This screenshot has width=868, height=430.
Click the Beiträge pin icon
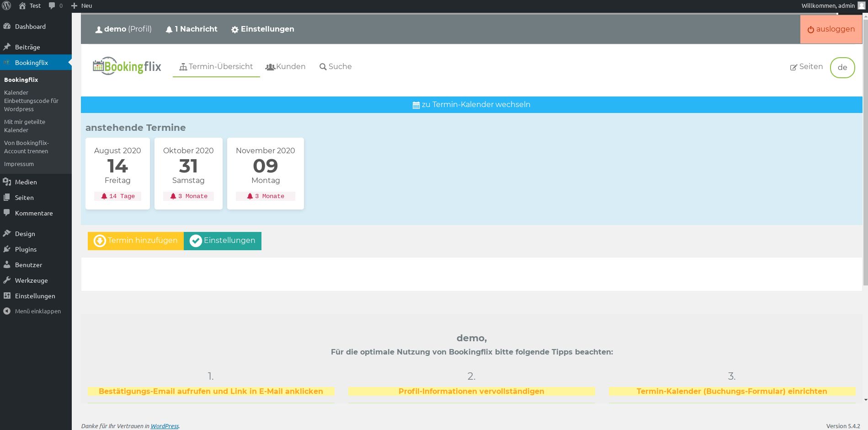click(7, 47)
